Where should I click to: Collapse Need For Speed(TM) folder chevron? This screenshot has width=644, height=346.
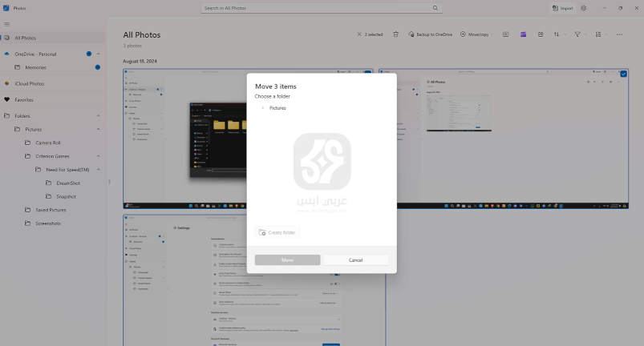[98, 170]
